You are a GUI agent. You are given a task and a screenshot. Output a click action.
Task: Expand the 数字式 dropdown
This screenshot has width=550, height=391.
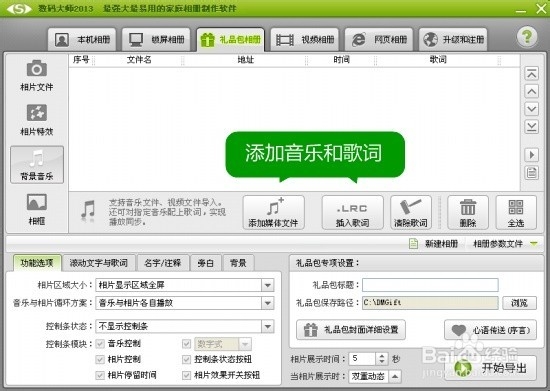[x=245, y=344]
